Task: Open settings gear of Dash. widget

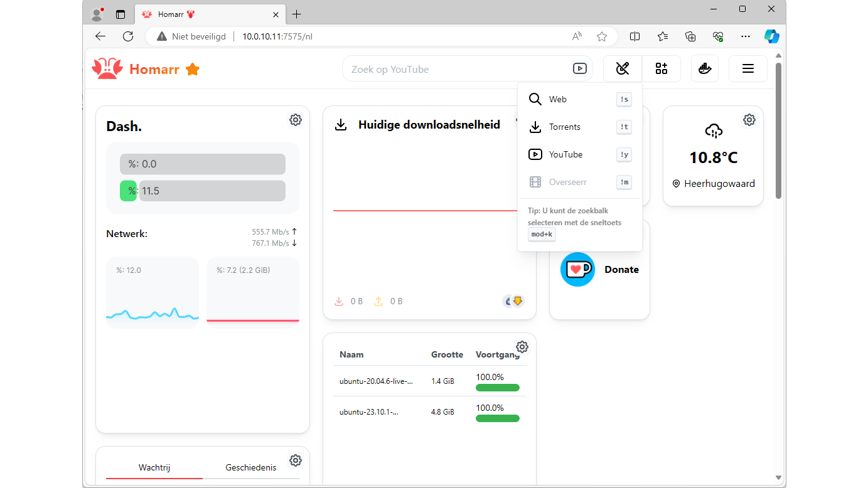Action: (296, 120)
